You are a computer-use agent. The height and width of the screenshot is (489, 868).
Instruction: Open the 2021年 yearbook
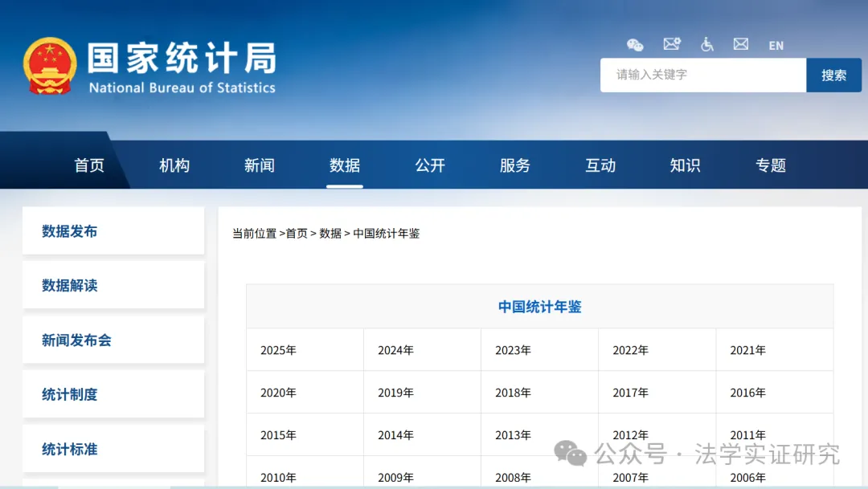[x=748, y=350]
